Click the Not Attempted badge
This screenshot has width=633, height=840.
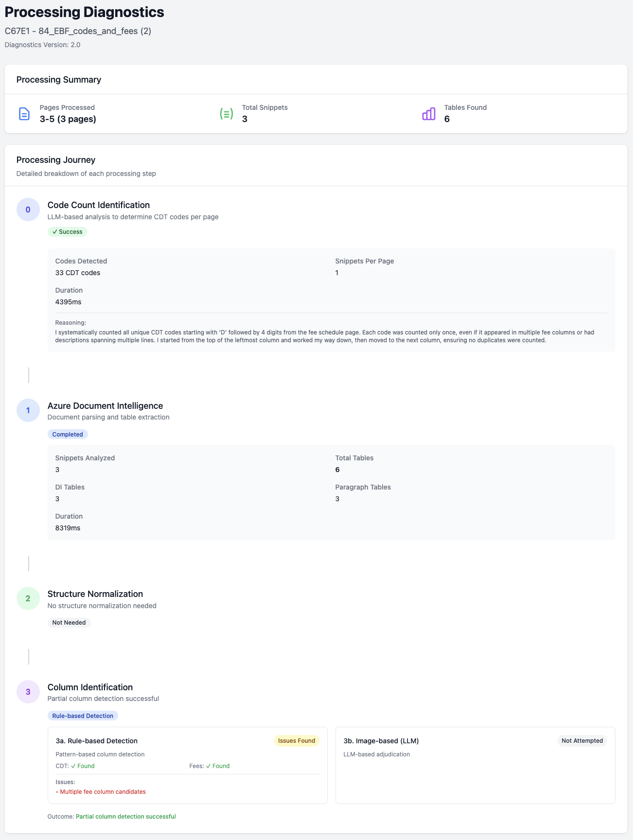click(582, 741)
